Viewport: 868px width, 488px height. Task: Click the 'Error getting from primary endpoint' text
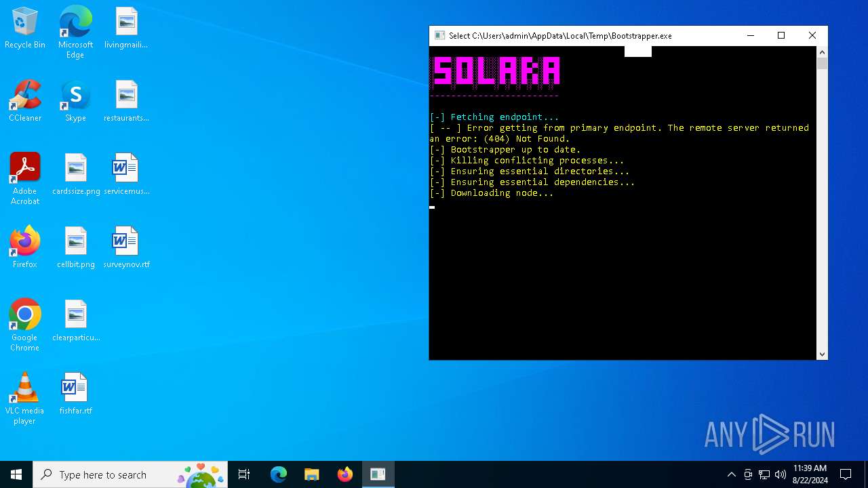click(564, 128)
